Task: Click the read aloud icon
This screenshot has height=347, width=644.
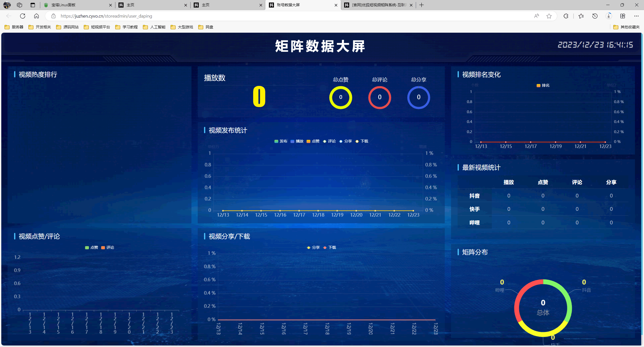Action: (x=536, y=16)
